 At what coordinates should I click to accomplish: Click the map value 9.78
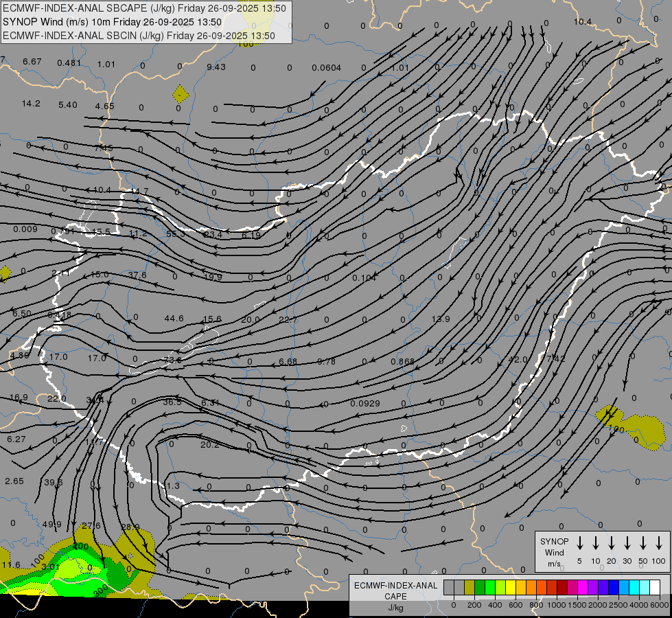pos(326,362)
